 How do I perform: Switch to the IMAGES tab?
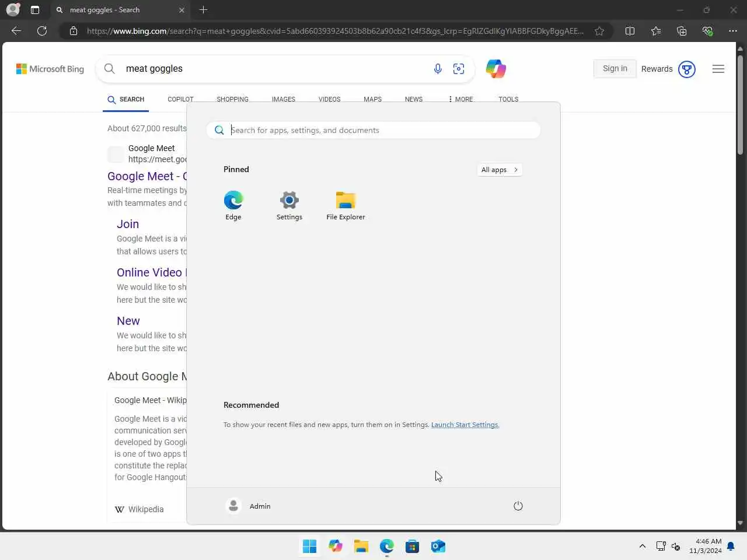[x=284, y=99]
